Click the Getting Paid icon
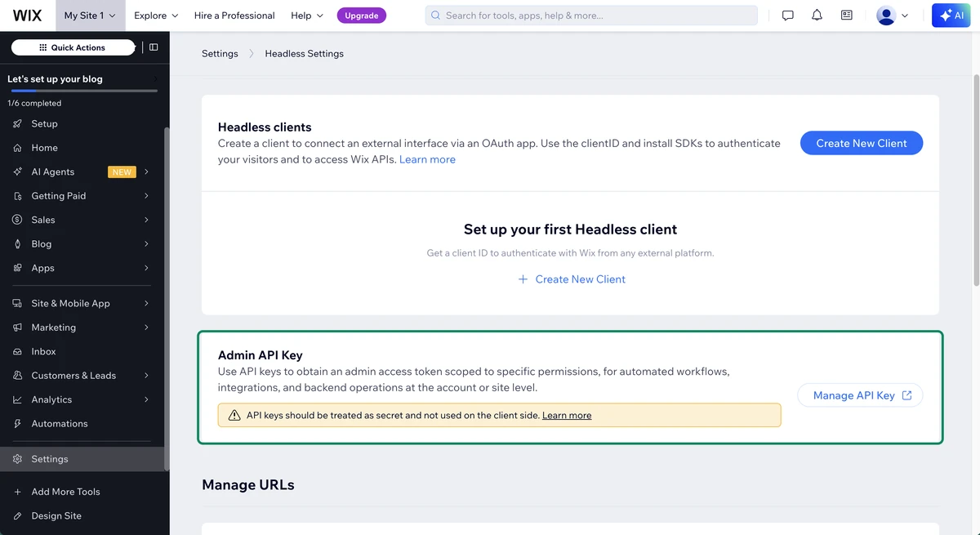Viewport: 980px width, 535px height. [x=17, y=196]
